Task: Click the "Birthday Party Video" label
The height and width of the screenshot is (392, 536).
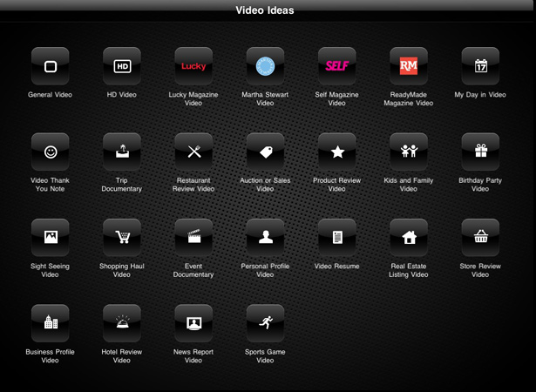Action: click(x=480, y=185)
